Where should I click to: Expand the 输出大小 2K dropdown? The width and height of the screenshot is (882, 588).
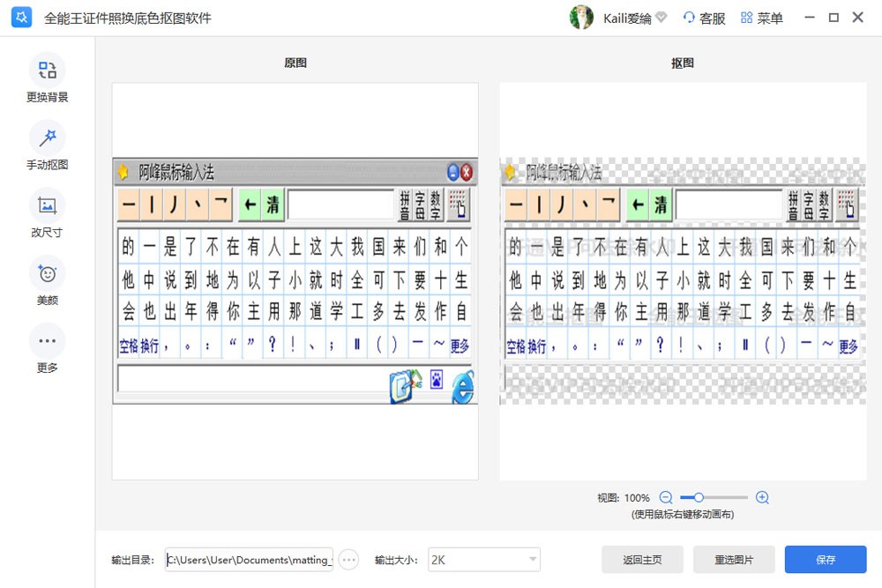click(x=483, y=559)
